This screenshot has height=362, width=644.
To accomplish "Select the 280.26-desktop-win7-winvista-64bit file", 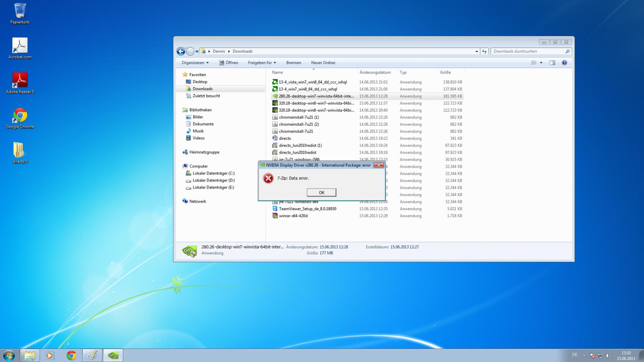I will [x=367, y=96].
